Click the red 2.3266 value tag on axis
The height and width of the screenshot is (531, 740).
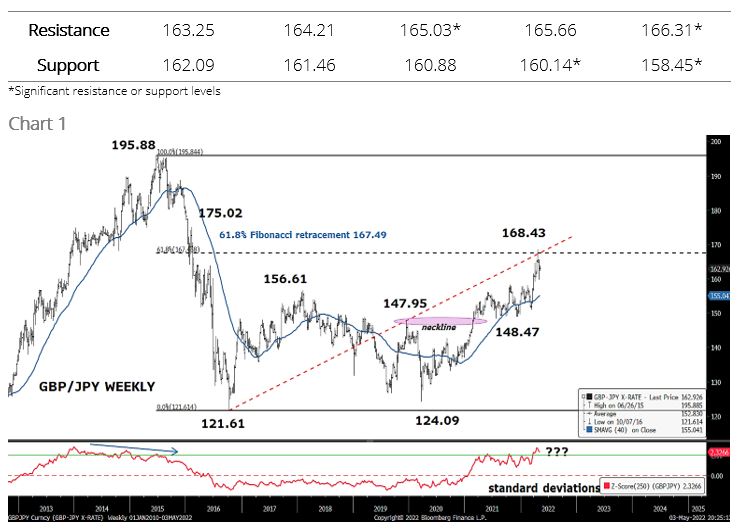click(719, 453)
